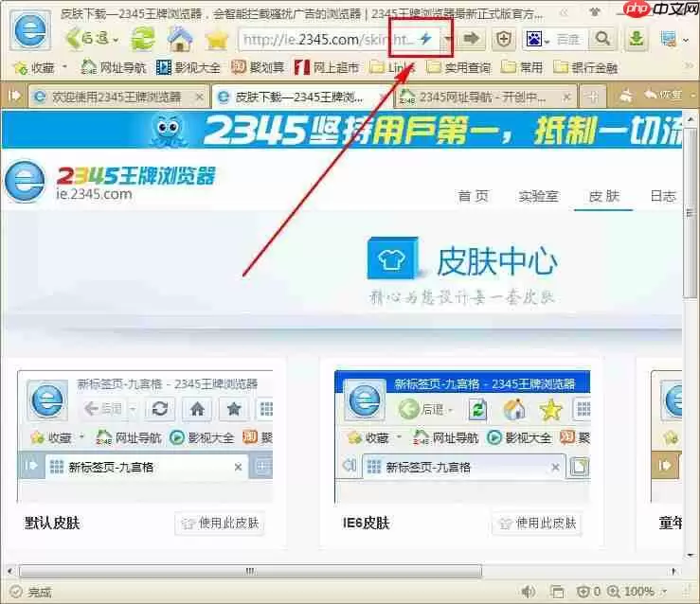Open the Back button history dropdown
Screen dimensions: 700x604
pos(116,40)
